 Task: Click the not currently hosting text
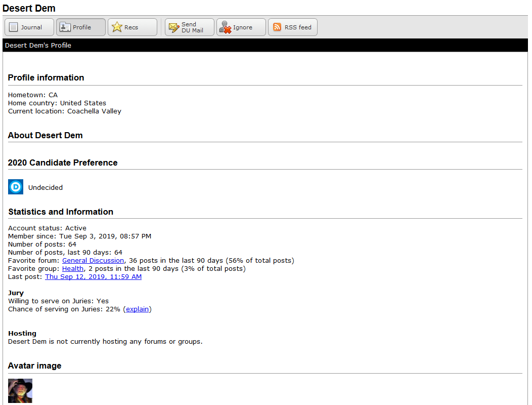105,341
